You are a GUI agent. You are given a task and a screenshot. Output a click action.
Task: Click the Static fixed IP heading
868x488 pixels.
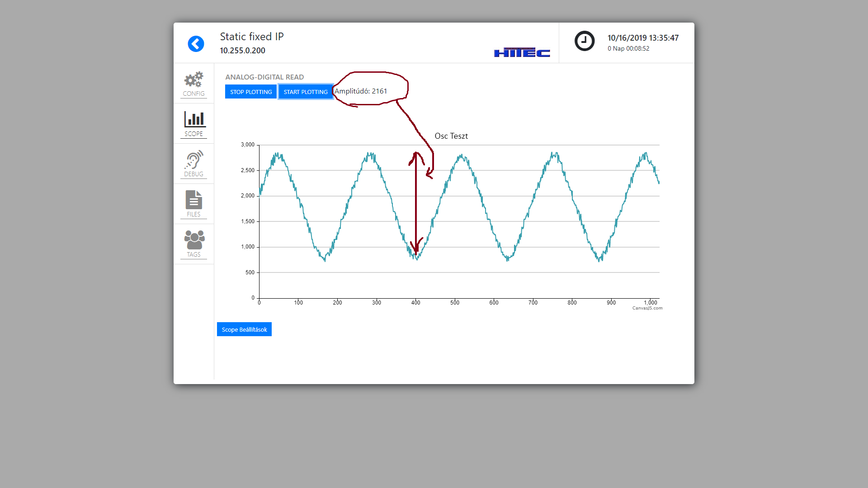[x=252, y=37]
